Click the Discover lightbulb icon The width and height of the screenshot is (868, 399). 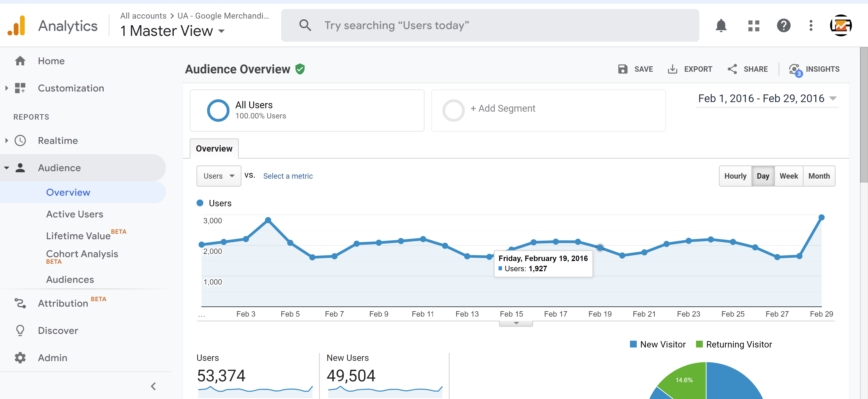pos(20,330)
